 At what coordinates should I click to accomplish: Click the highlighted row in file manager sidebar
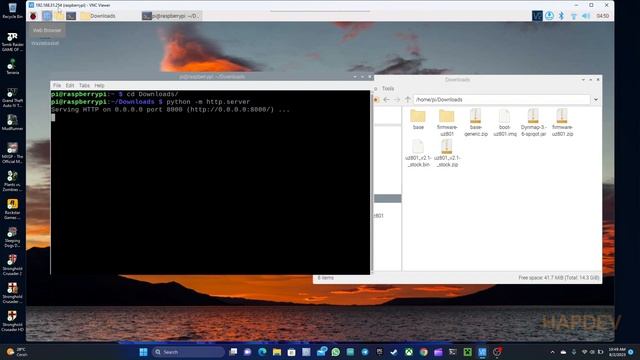click(x=388, y=198)
